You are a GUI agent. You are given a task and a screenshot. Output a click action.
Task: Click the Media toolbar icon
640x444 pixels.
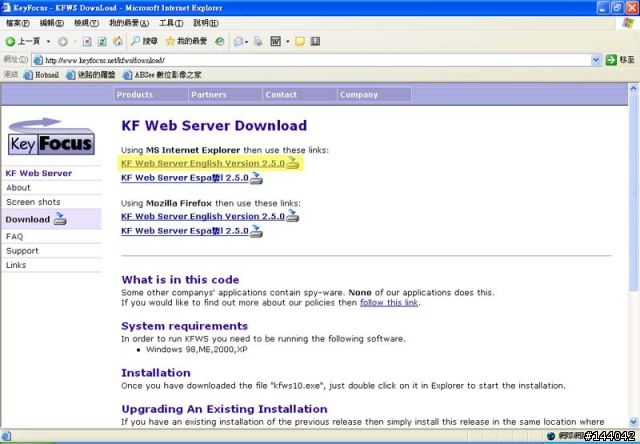click(x=220, y=41)
